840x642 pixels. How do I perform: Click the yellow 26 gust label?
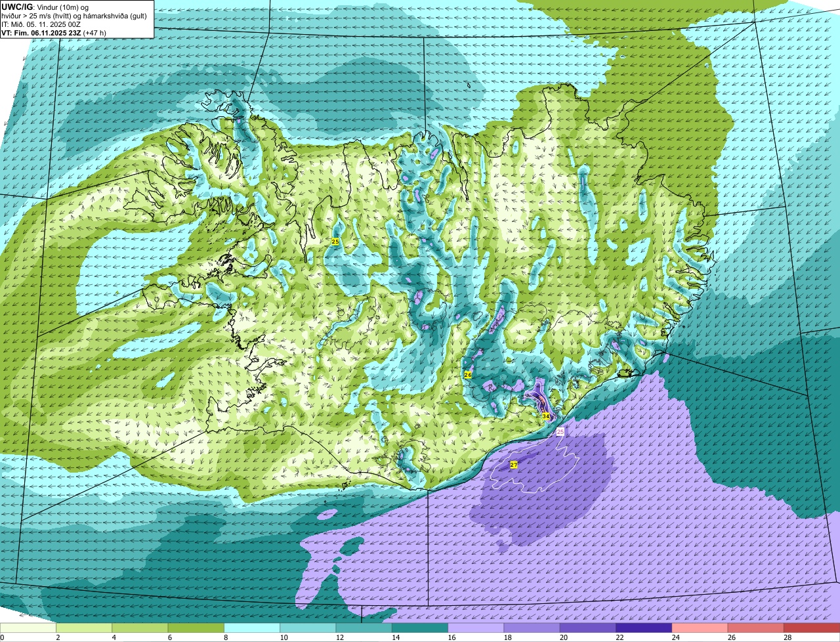(x=468, y=375)
